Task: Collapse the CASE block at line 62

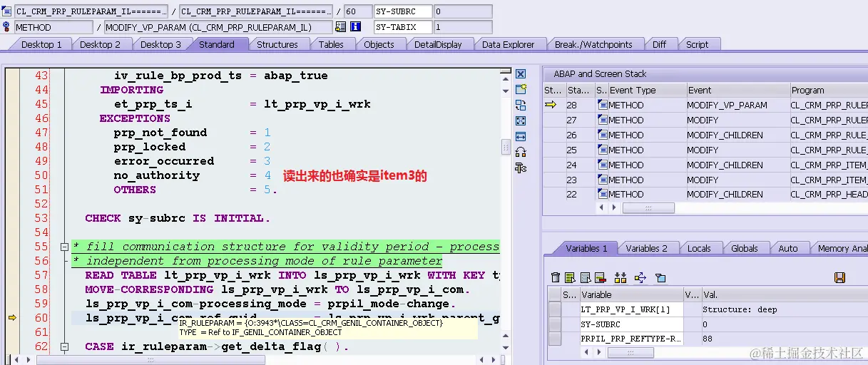Action: tap(64, 346)
